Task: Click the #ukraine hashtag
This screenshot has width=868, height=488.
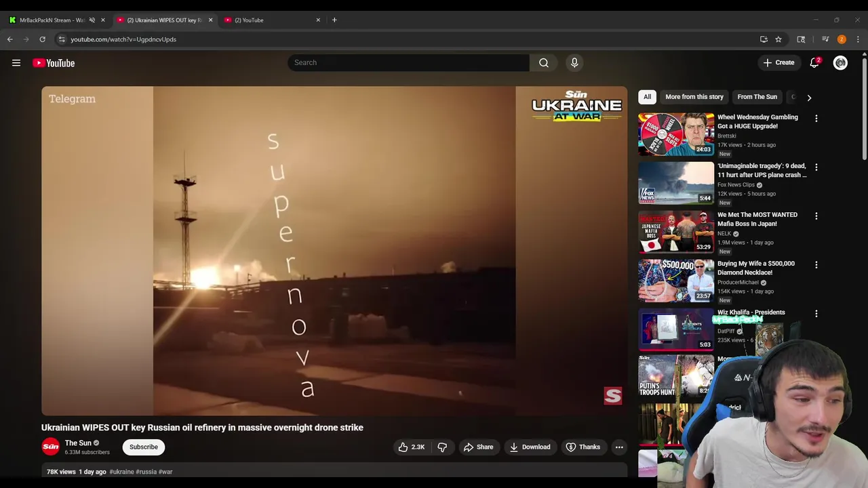Action: (121, 472)
